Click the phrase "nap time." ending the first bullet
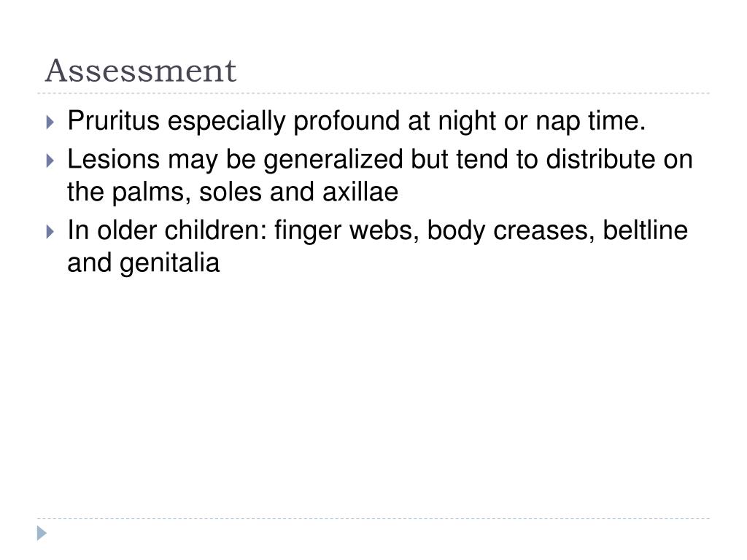 [591, 121]
